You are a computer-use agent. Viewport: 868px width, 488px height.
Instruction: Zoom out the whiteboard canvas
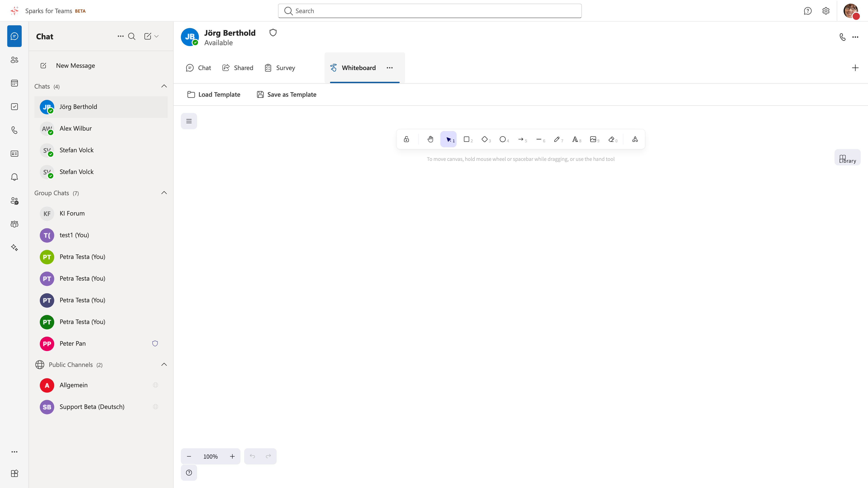pyautogui.click(x=189, y=456)
